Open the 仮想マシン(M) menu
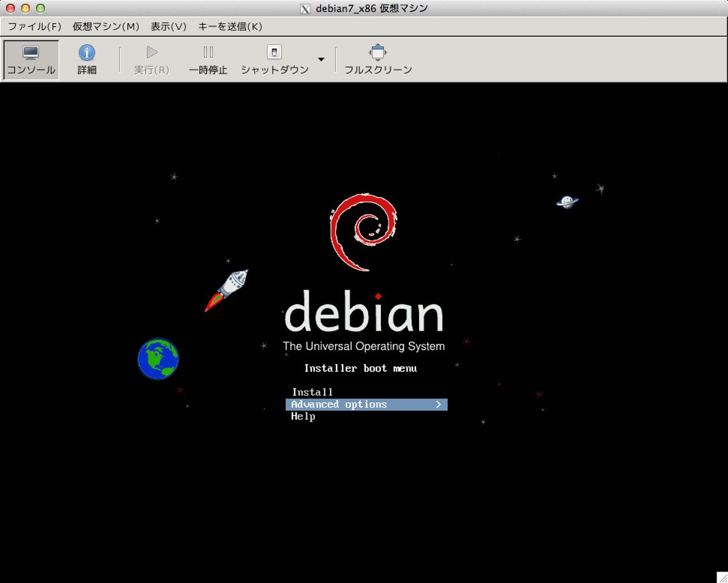This screenshot has height=583, width=728. 106,27
